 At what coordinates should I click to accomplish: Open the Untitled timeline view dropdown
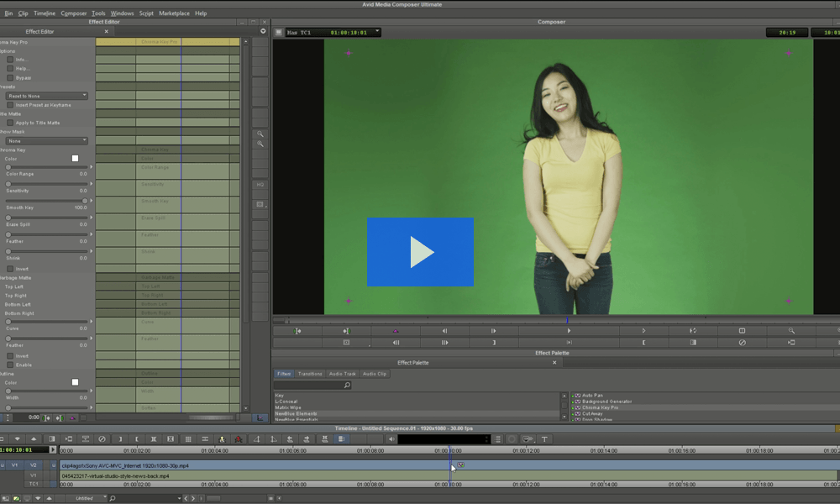coord(86,498)
